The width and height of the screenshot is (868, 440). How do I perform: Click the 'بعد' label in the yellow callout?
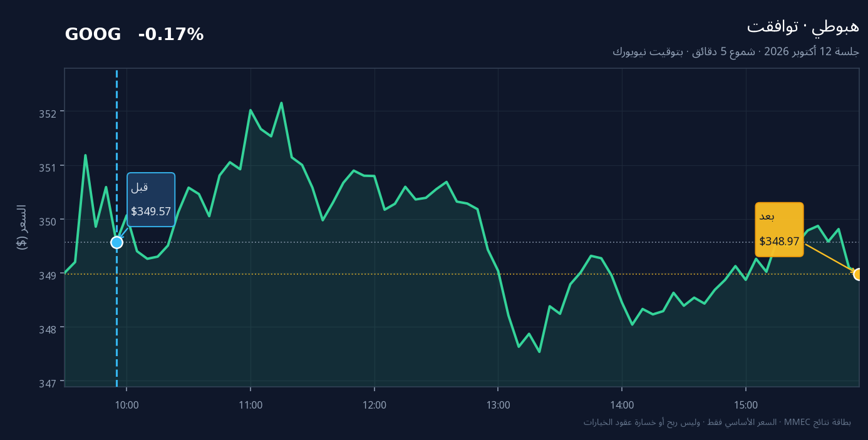767,217
